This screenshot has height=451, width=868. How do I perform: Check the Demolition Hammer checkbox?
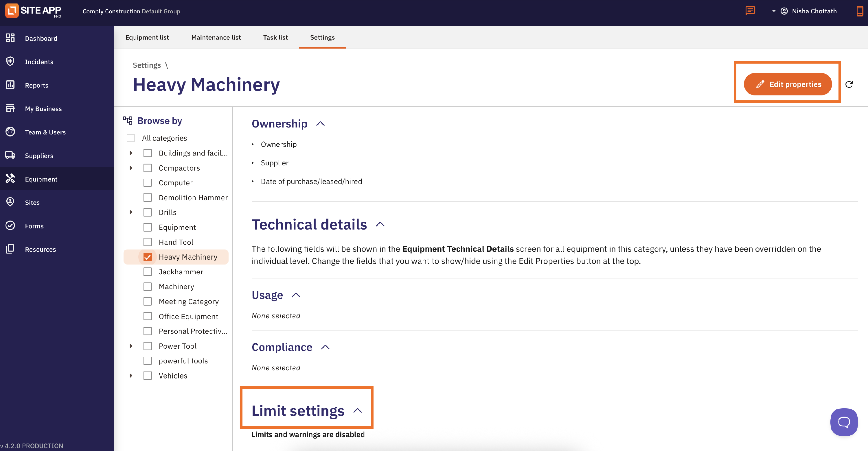(x=148, y=197)
